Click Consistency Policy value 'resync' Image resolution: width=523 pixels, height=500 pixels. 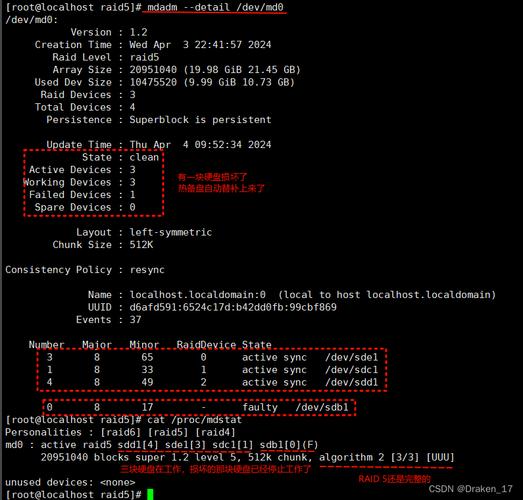tap(147, 270)
